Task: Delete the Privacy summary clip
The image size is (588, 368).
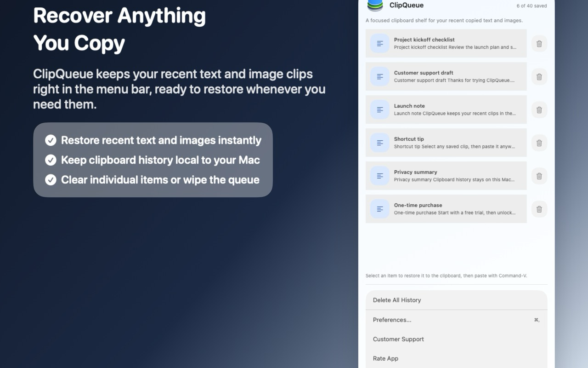Action: pos(539,176)
